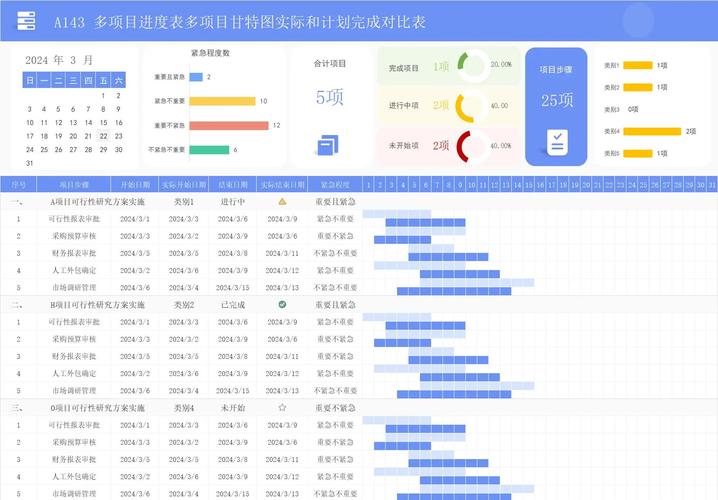Select the B项目可行性研究方案实施 row title

(x=98, y=304)
